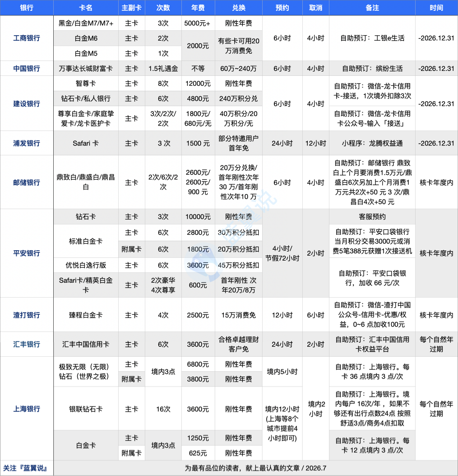Click the 10000元 annual fee cell
This screenshot has width=458, height=476.
pos(198,217)
